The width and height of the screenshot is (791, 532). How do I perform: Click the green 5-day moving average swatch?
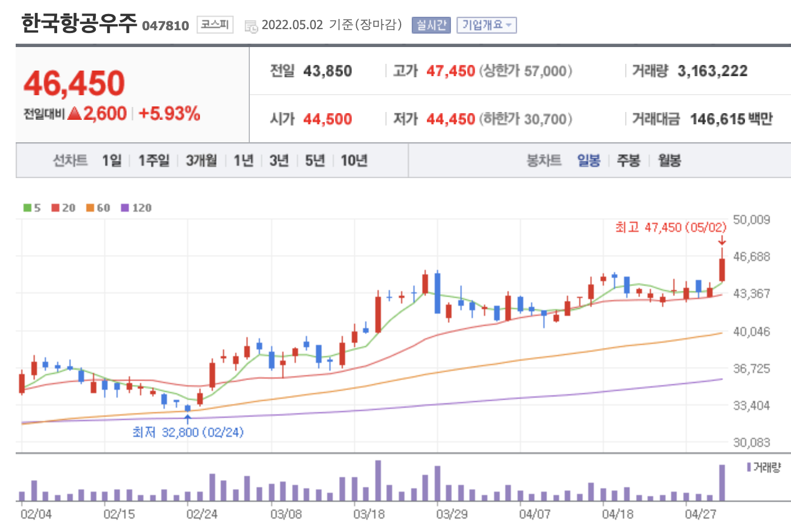pos(27,208)
